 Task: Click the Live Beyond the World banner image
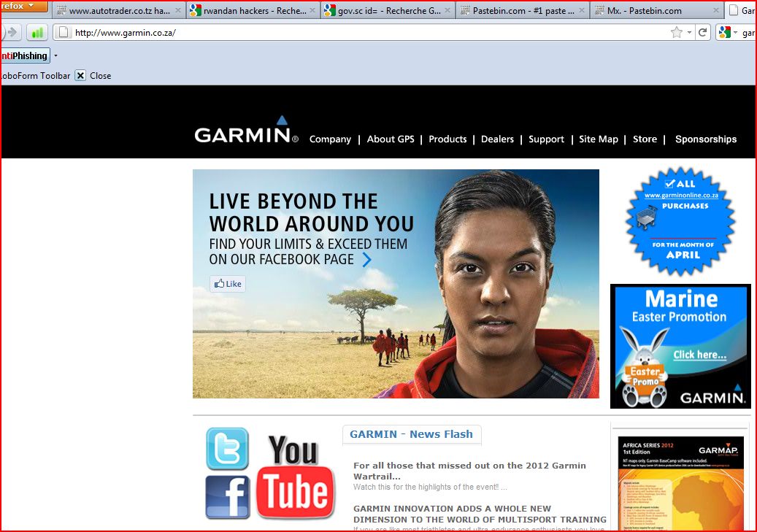[396, 284]
